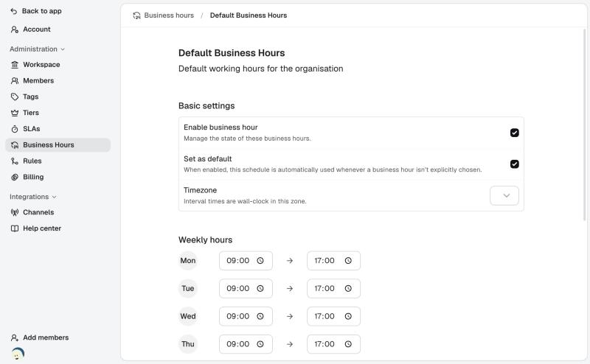Click the Rules branch icon

[15, 161]
